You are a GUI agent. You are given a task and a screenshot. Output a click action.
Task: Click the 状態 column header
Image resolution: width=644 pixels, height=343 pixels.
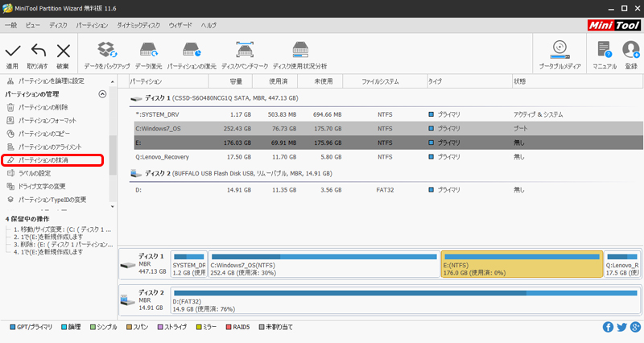[x=577, y=81]
